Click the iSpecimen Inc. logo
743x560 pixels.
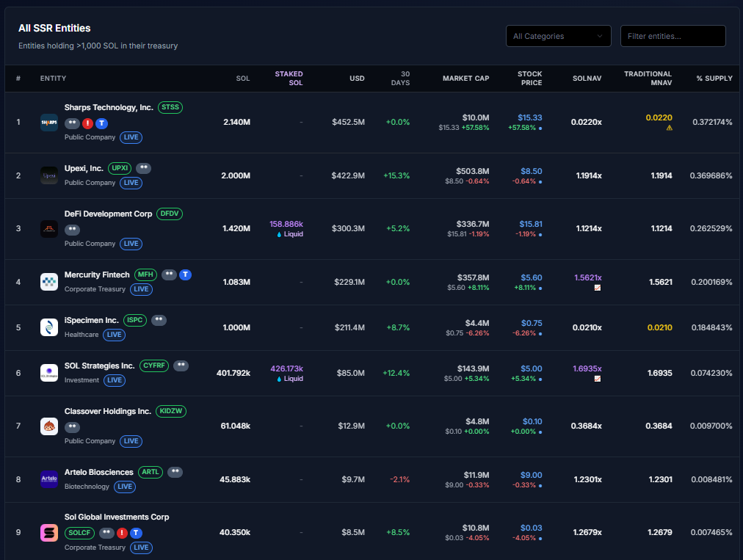[49, 327]
